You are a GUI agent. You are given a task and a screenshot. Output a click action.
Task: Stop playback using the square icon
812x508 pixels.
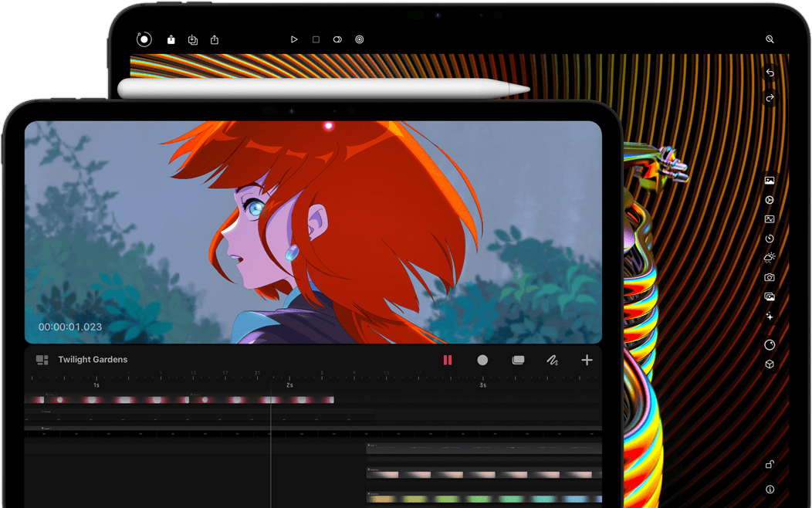click(316, 39)
